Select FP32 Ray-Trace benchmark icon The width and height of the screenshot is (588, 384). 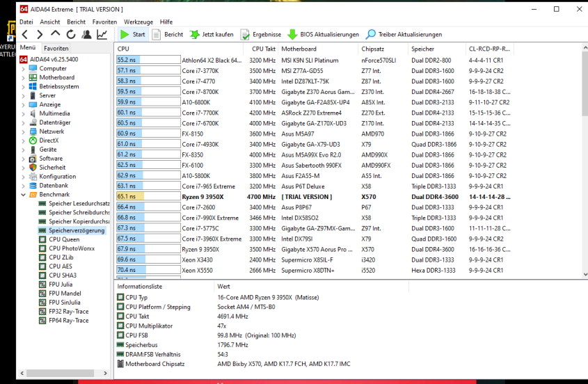42,311
